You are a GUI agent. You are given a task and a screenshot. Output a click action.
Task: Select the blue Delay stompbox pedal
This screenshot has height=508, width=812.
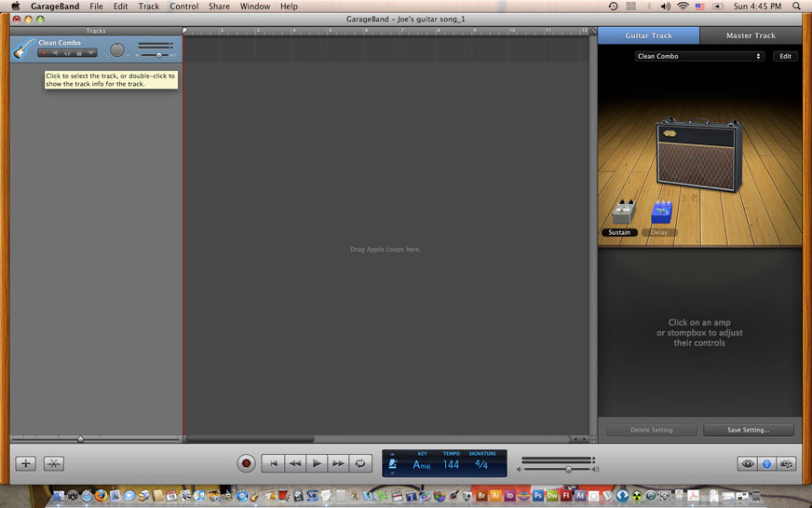(x=661, y=213)
